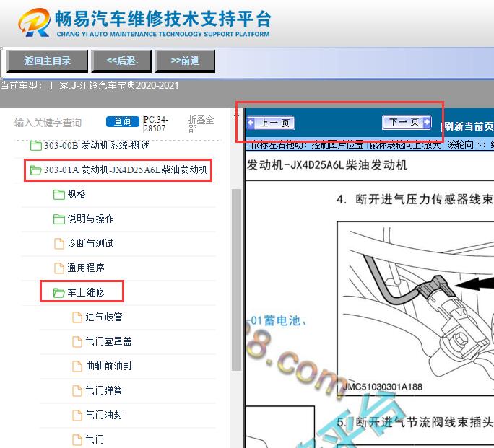Image resolution: width=494 pixels, height=448 pixels.
Task: Click the 查询 search button
Action: 123,121
